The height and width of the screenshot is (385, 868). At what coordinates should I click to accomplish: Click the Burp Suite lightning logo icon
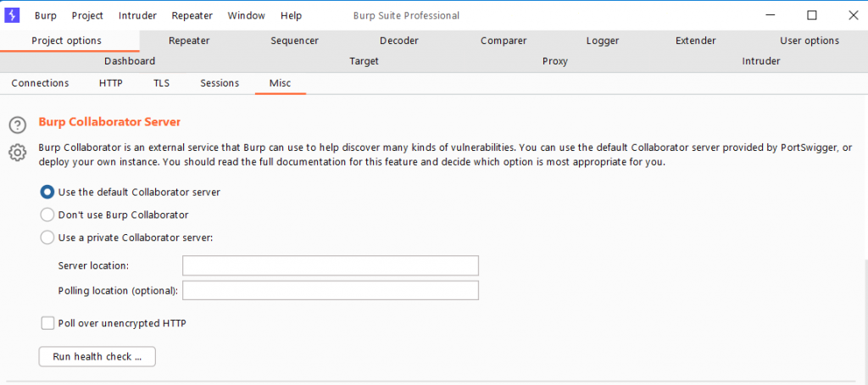coord(12,15)
